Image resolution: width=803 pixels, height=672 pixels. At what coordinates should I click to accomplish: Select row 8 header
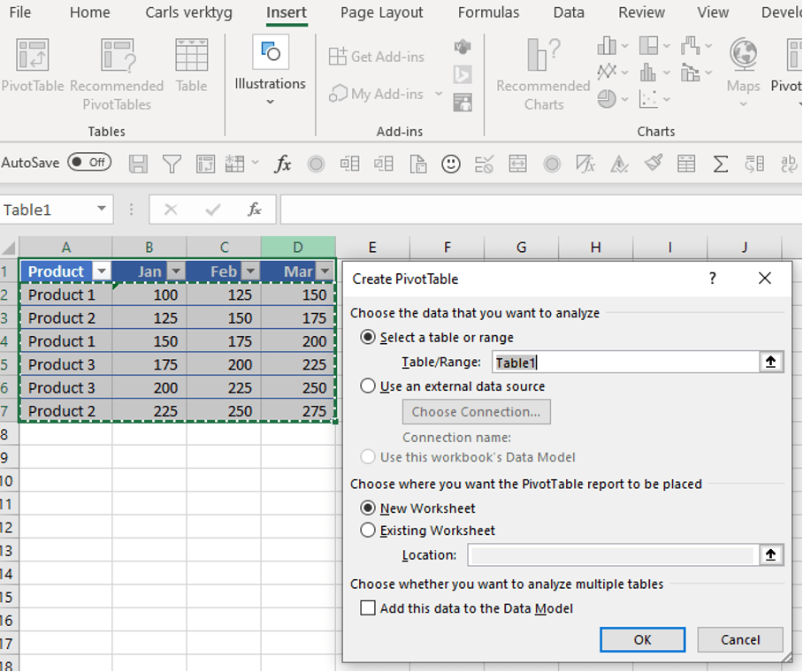coord(9,434)
